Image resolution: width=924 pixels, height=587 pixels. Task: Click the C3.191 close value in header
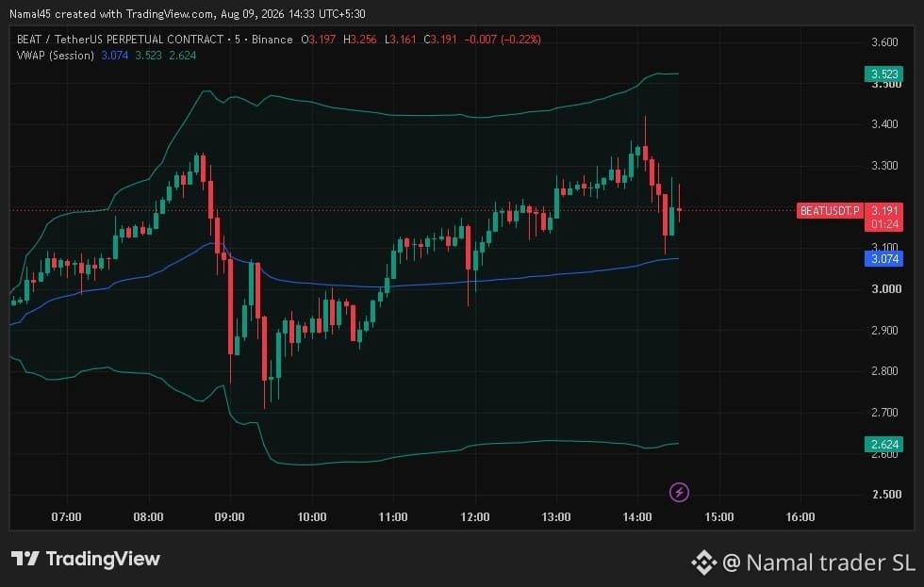(x=440, y=40)
